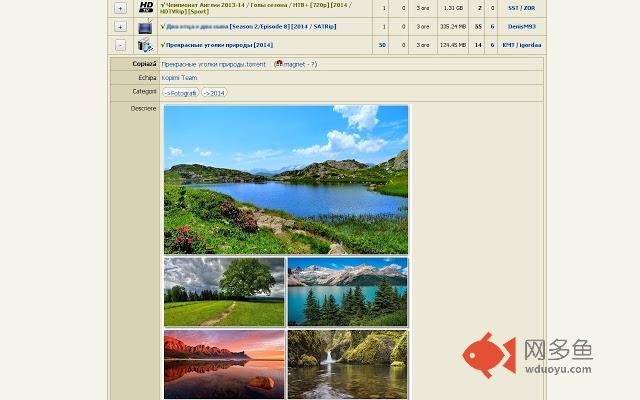
Task: Expand the HDTV Sport torrent row
Action: tap(120, 8)
